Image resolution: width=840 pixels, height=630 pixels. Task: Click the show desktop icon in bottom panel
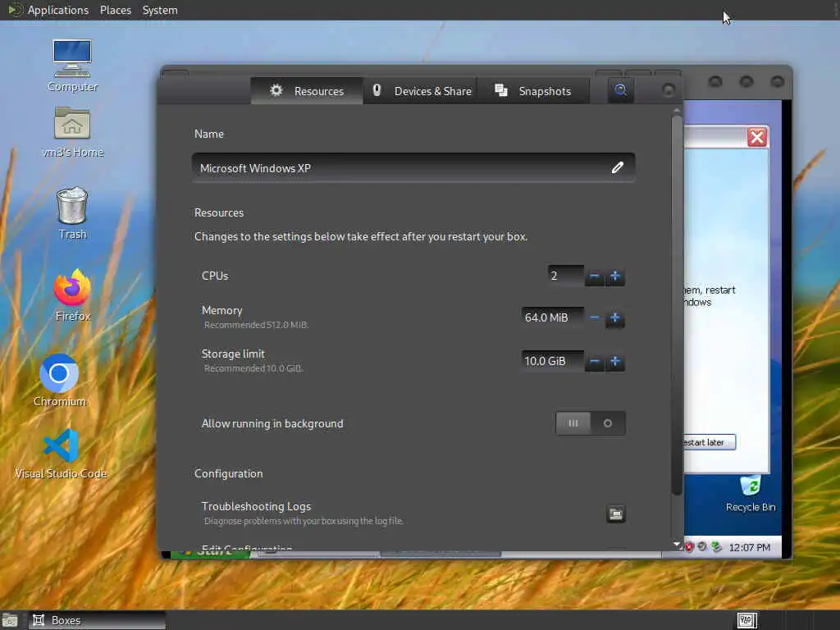click(x=10, y=620)
